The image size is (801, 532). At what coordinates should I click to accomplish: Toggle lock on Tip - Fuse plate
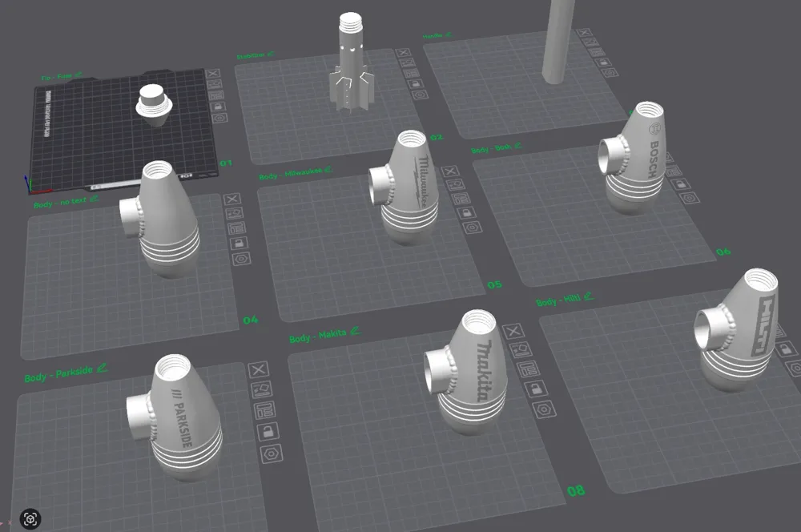coord(218,107)
